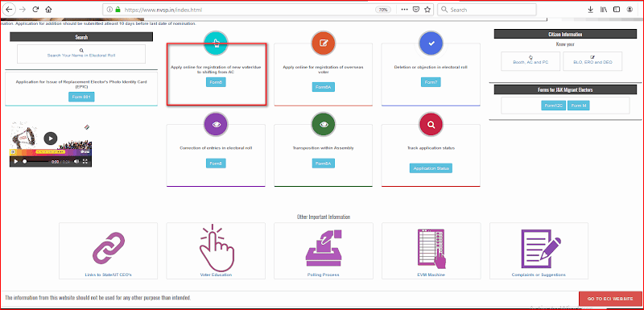Click the 70% zoom level indicator
Image resolution: width=644 pixels, height=310 pixels.
point(383,10)
